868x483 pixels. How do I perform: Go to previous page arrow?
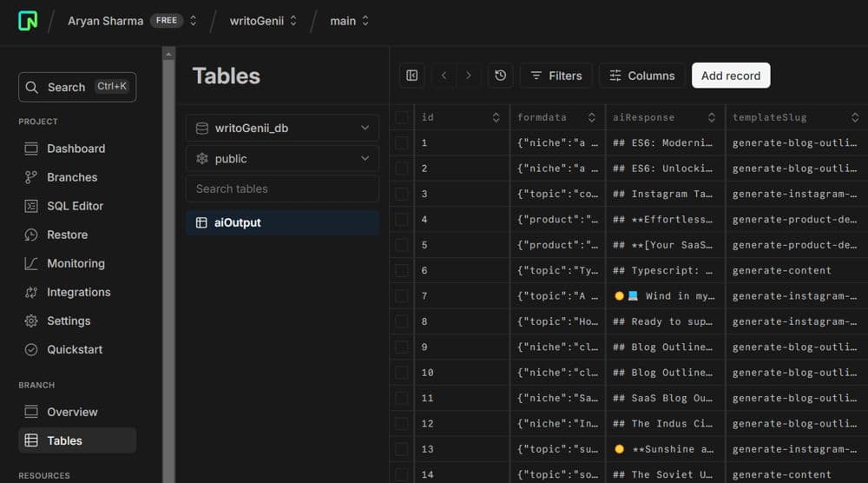pos(444,76)
